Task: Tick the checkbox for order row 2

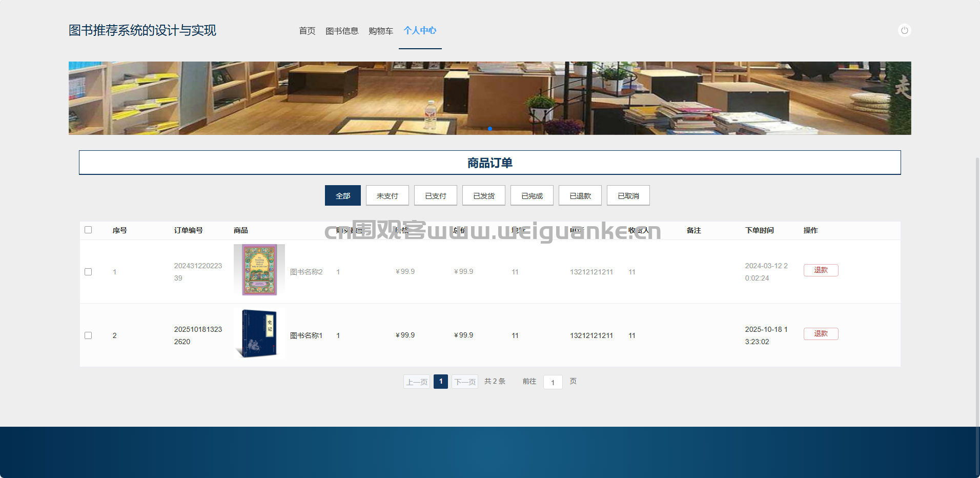Action: 88,335
